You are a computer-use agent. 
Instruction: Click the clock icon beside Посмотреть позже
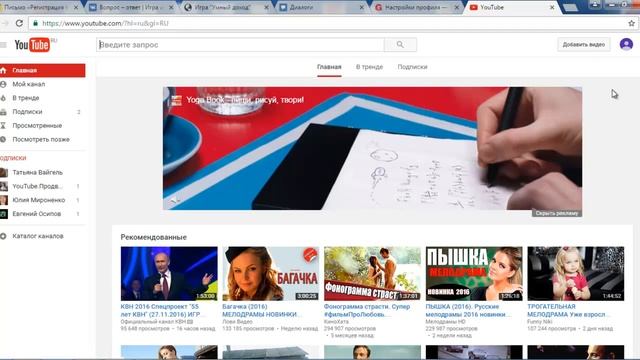click(x=3, y=139)
